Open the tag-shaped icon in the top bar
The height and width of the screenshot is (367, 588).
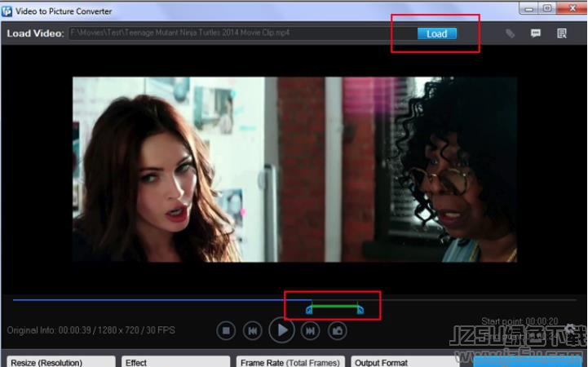[510, 33]
